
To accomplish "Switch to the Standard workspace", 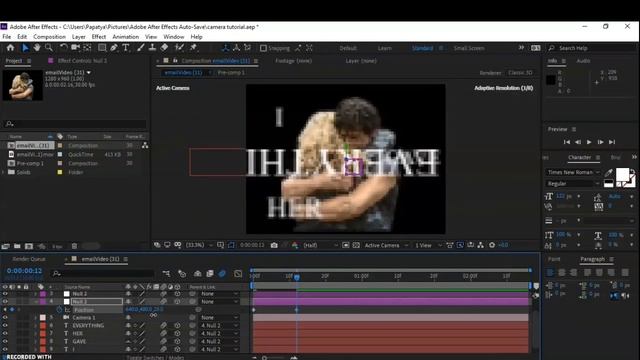I will point(422,48).
